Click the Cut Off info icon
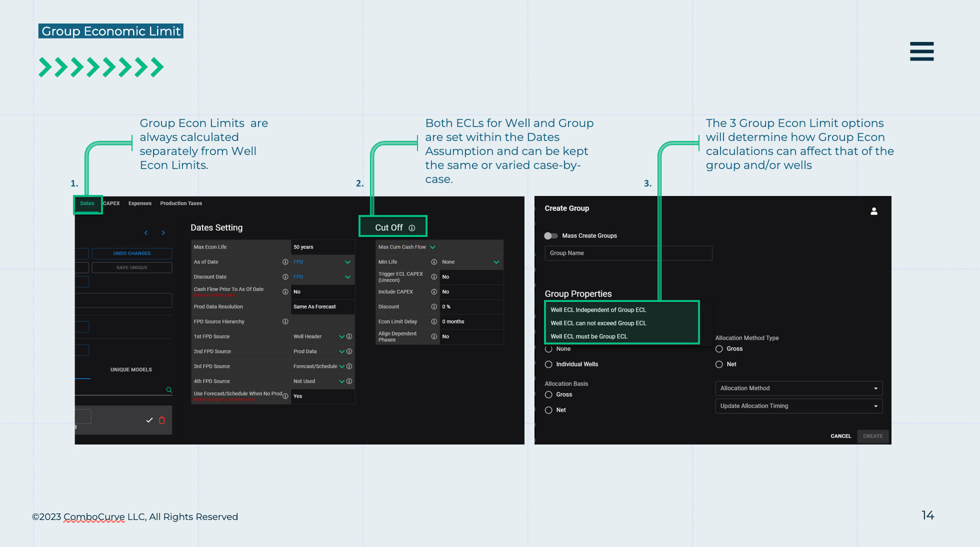980x547 pixels. [x=412, y=228]
